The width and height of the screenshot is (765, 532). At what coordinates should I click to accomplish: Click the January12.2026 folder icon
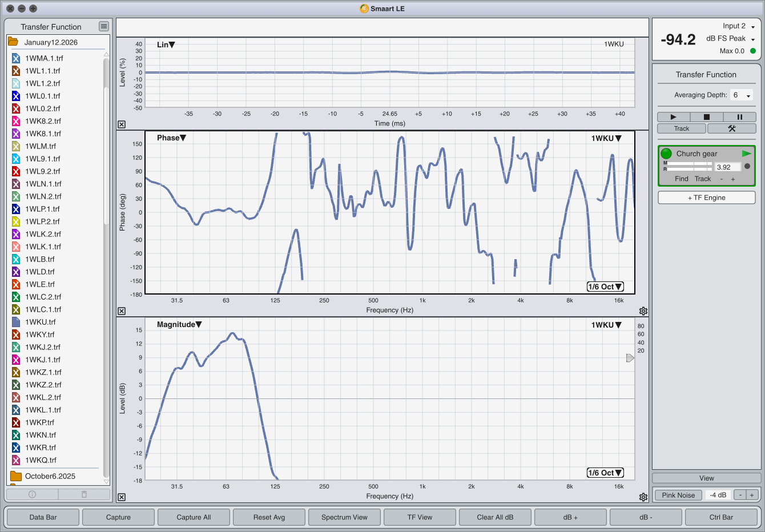[13, 42]
